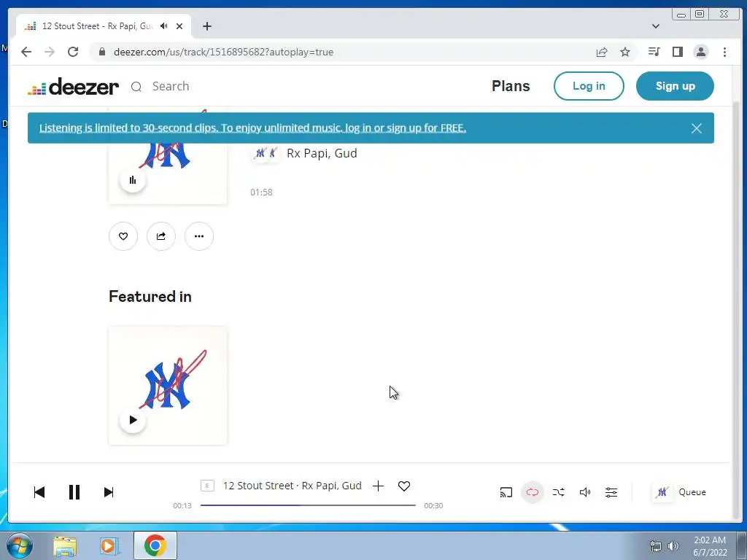The height and width of the screenshot is (560, 747).
Task: Open network tray icon
Action: (x=656, y=546)
